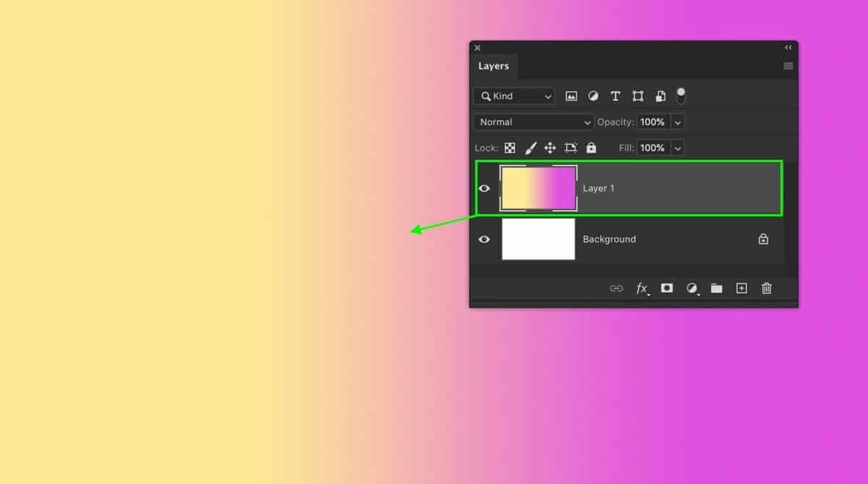
Task: Click the Opacity label
Action: [x=616, y=122]
